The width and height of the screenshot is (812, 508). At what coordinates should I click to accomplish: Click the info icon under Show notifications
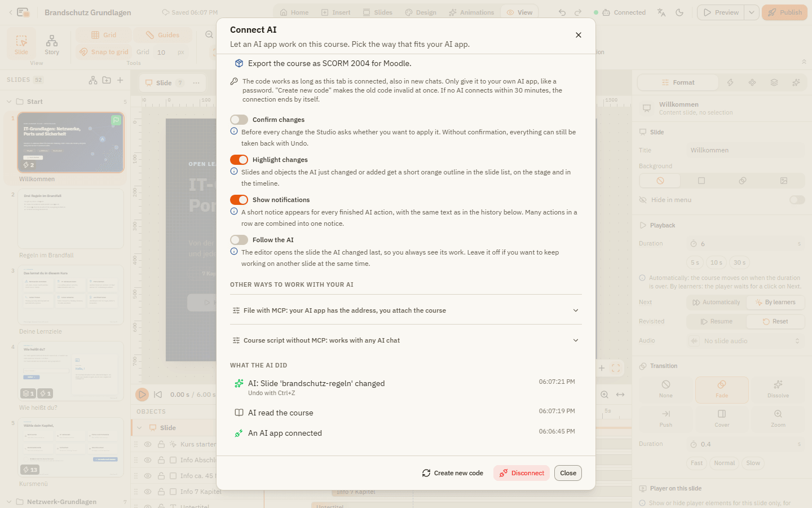[x=234, y=212]
